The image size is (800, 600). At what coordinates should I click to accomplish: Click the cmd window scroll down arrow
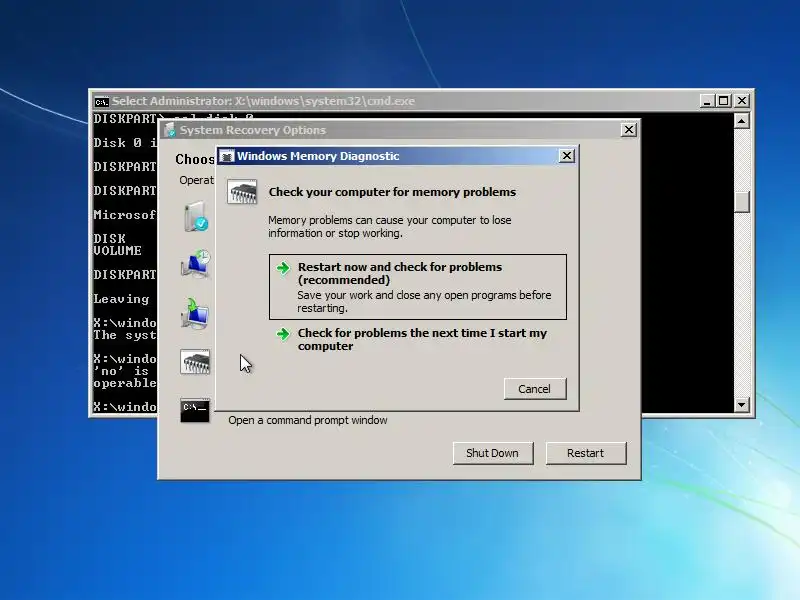tap(741, 405)
